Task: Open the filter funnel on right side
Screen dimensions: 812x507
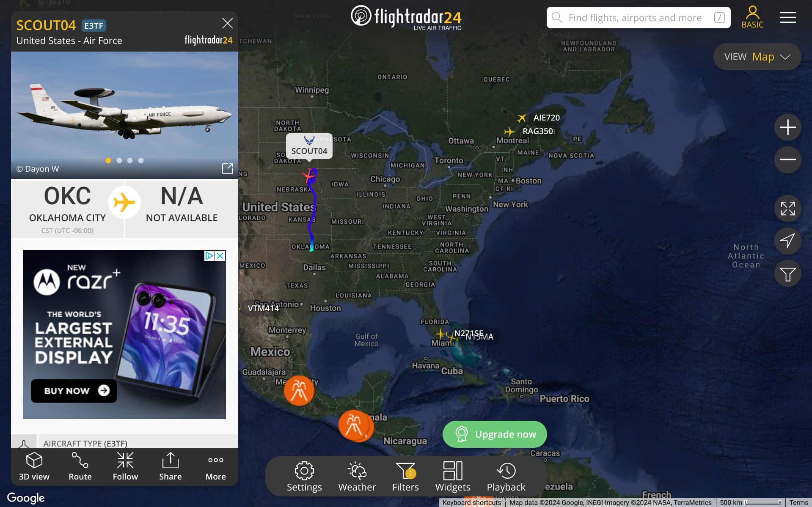Action: [x=787, y=274]
